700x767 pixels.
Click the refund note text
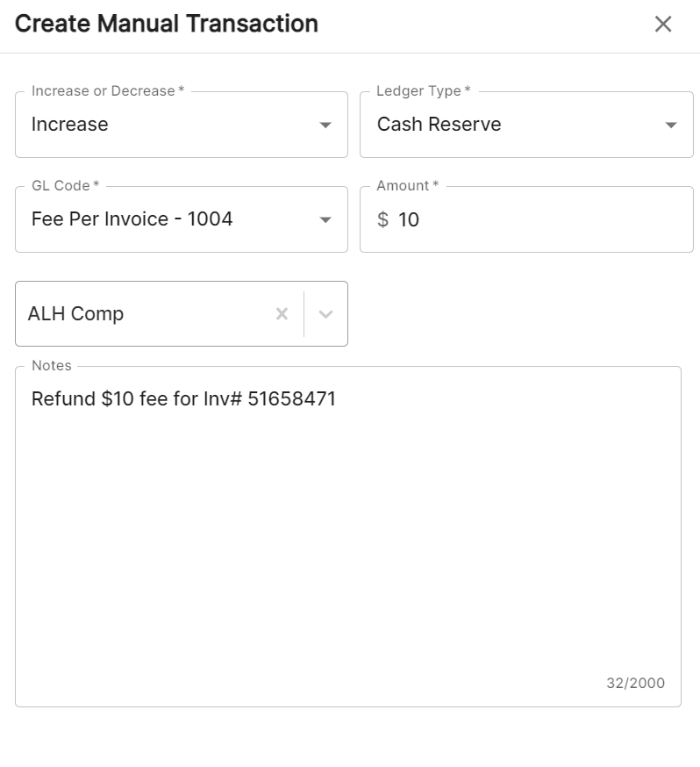coord(182,398)
